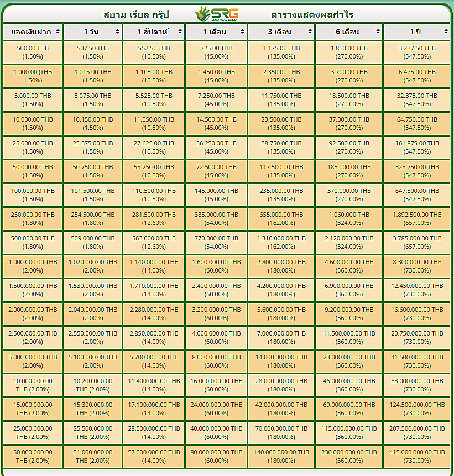Select the 1.850.00 THB (270.00%) cell

(349, 53)
